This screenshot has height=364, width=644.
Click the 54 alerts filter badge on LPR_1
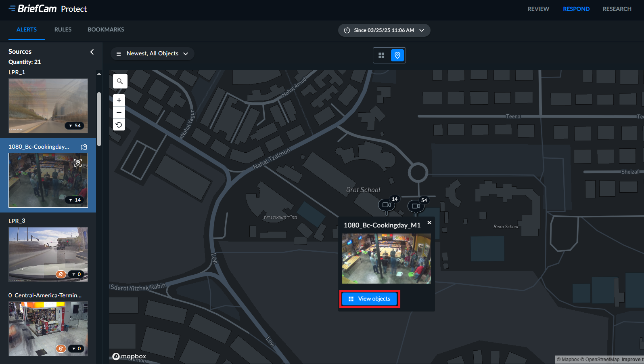pos(75,126)
